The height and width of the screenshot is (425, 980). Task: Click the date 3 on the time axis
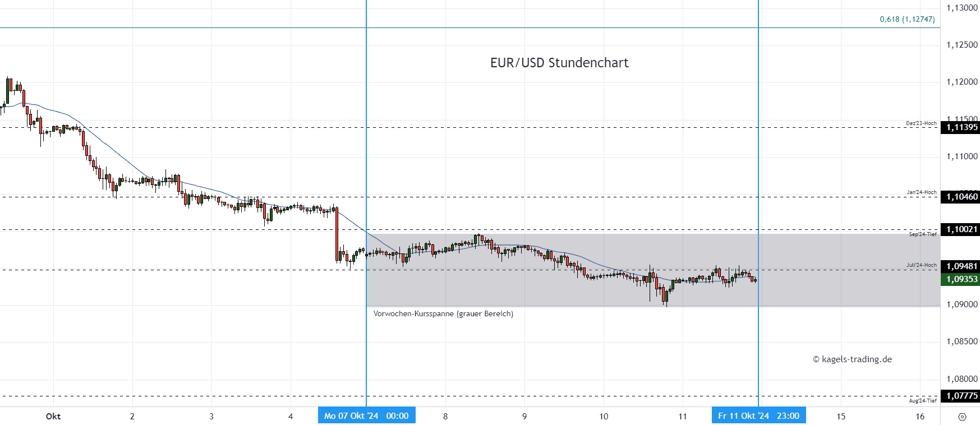point(211,416)
